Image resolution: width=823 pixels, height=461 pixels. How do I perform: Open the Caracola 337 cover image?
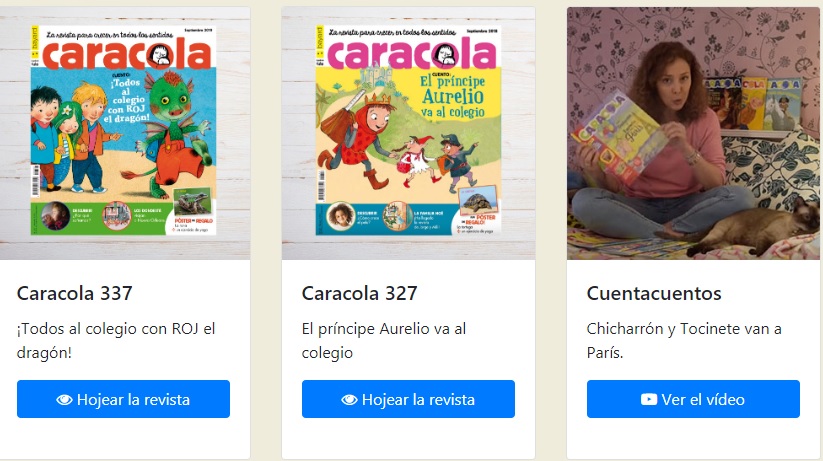click(x=123, y=133)
